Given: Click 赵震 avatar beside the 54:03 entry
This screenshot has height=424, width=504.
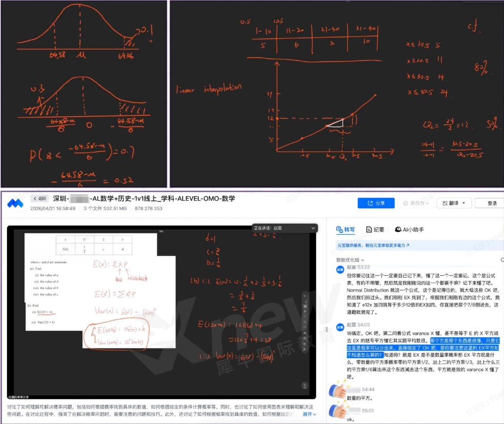Looking at the screenshot, I should (340, 327).
